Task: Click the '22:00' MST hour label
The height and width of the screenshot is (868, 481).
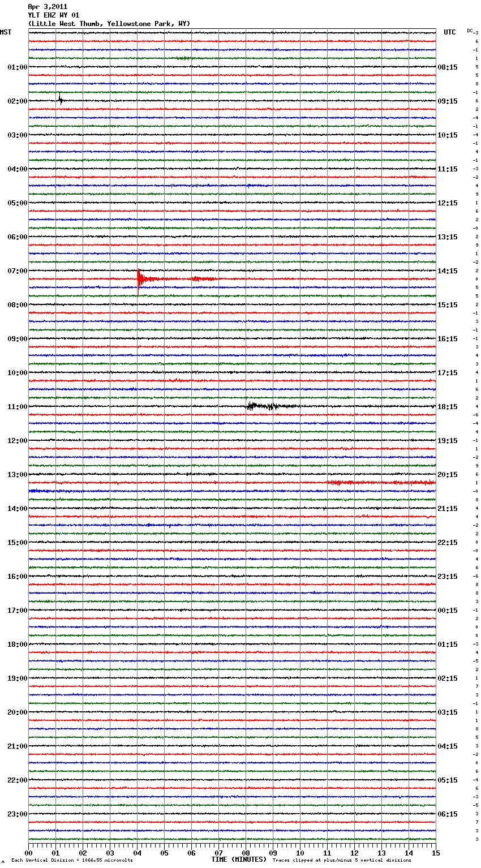Action: click(17, 780)
